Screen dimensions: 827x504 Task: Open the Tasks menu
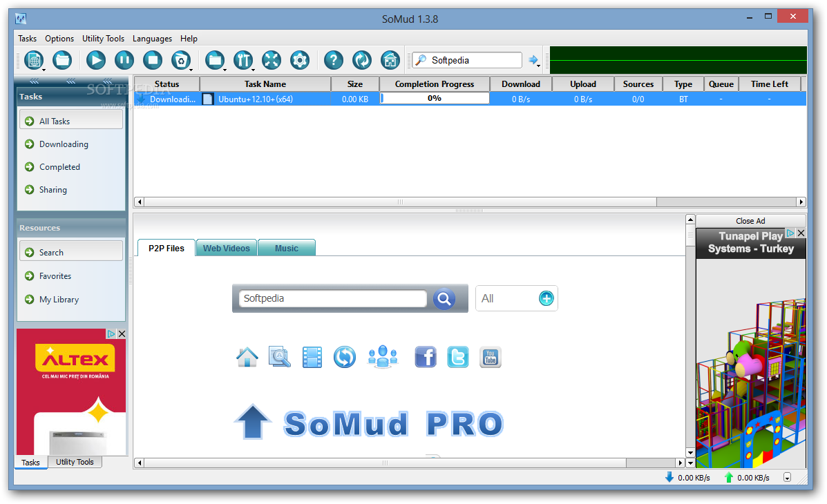pos(28,39)
